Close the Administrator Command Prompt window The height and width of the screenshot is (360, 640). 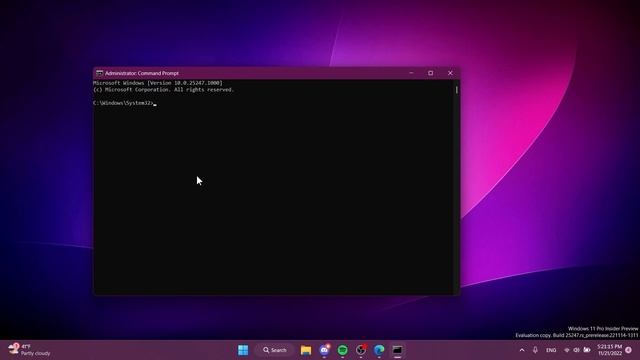[450, 73]
